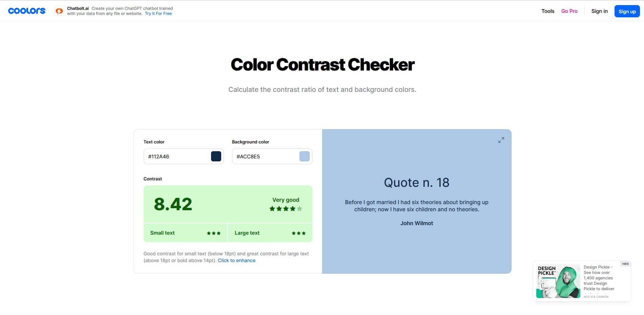Click the Large text star rating
This screenshot has width=644, height=315.
coord(298,233)
